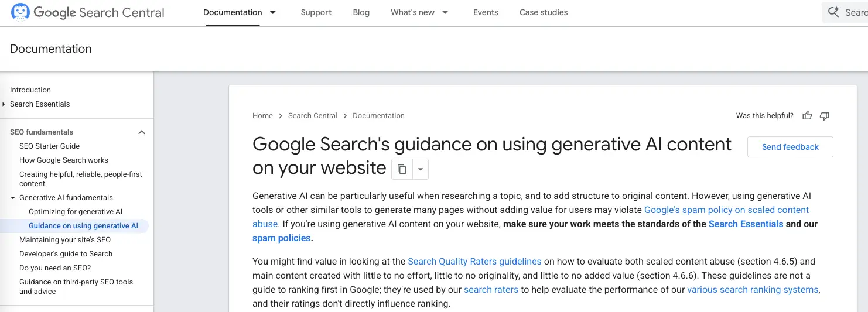This screenshot has height=312, width=868.
Task: Open the Events tab
Action: [x=486, y=12]
